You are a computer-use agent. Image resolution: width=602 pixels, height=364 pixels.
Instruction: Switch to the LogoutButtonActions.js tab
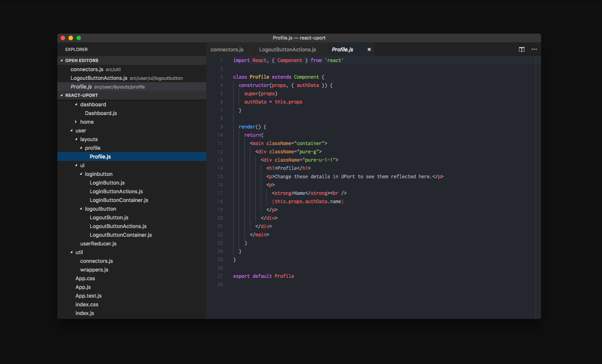tap(287, 49)
